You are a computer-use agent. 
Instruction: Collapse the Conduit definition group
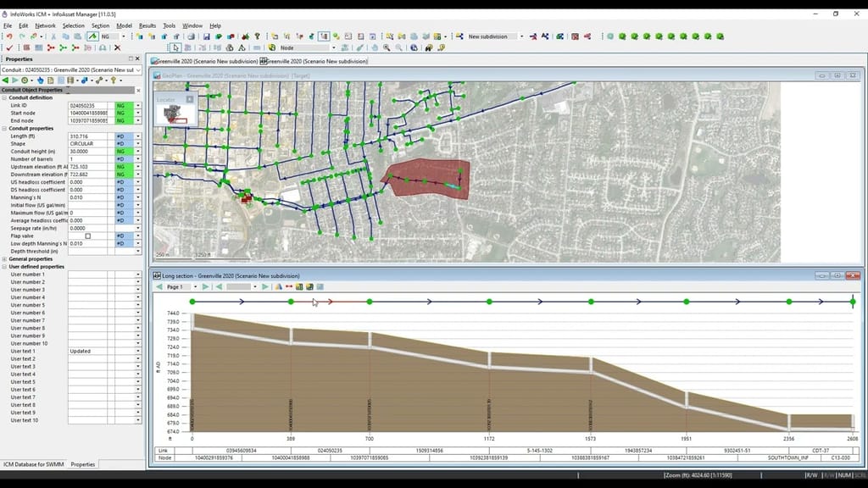[4, 98]
